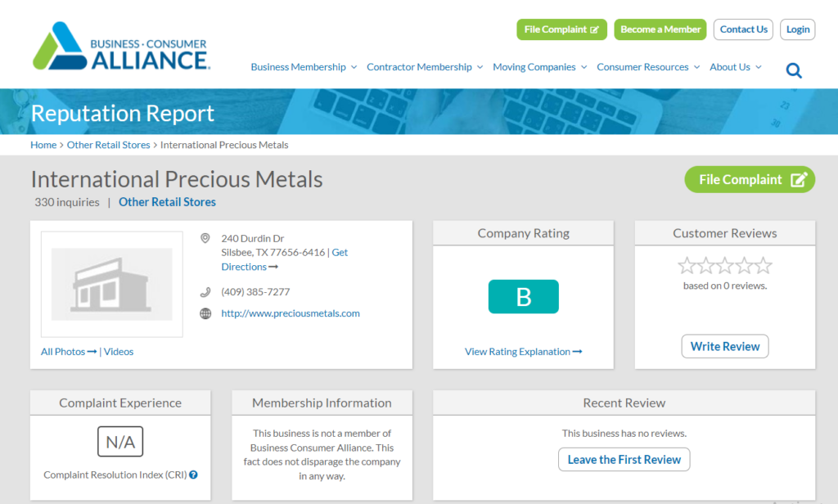Expand the Moving Companies dropdown

[x=540, y=67]
